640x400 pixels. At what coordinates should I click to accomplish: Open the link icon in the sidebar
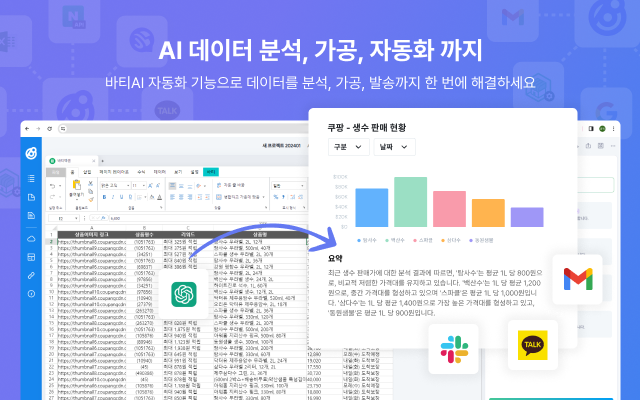[x=31, y=276]
